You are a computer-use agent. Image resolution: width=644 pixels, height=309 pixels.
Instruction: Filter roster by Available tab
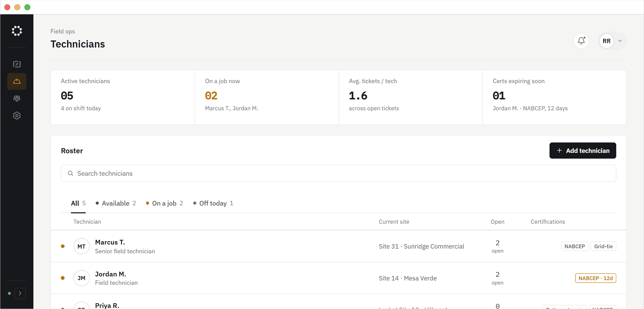coord(116,203)
